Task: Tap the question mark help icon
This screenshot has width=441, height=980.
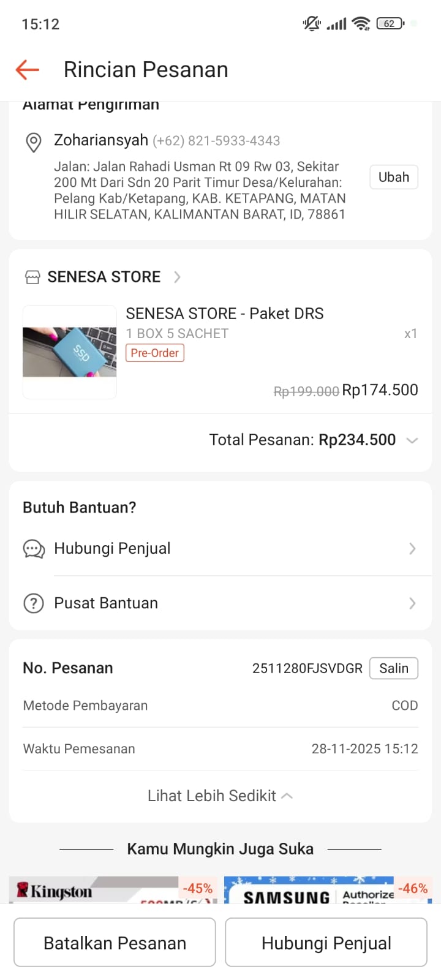Action: coord(34,603)
